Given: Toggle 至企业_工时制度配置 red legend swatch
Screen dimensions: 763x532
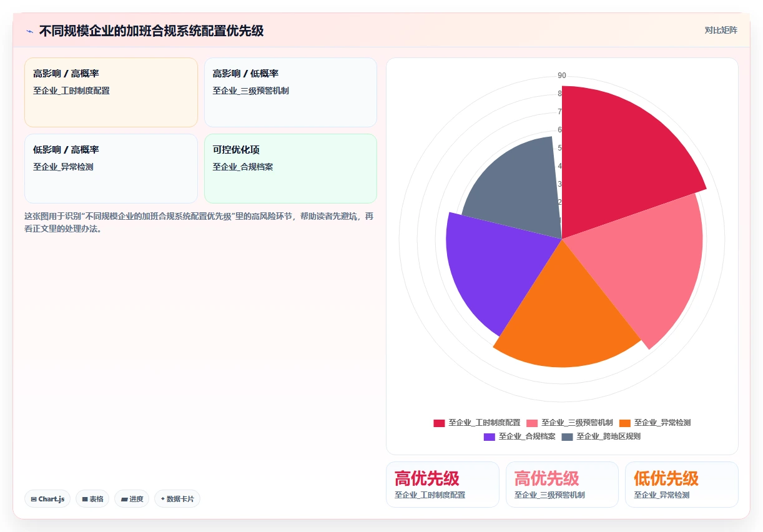Looking at the screenshot, I should 440,423.
